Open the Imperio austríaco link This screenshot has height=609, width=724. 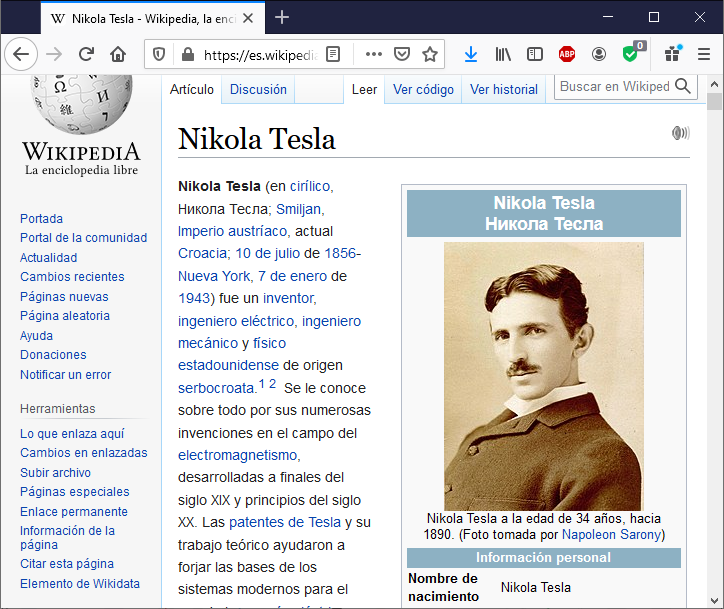coord(232,231)
